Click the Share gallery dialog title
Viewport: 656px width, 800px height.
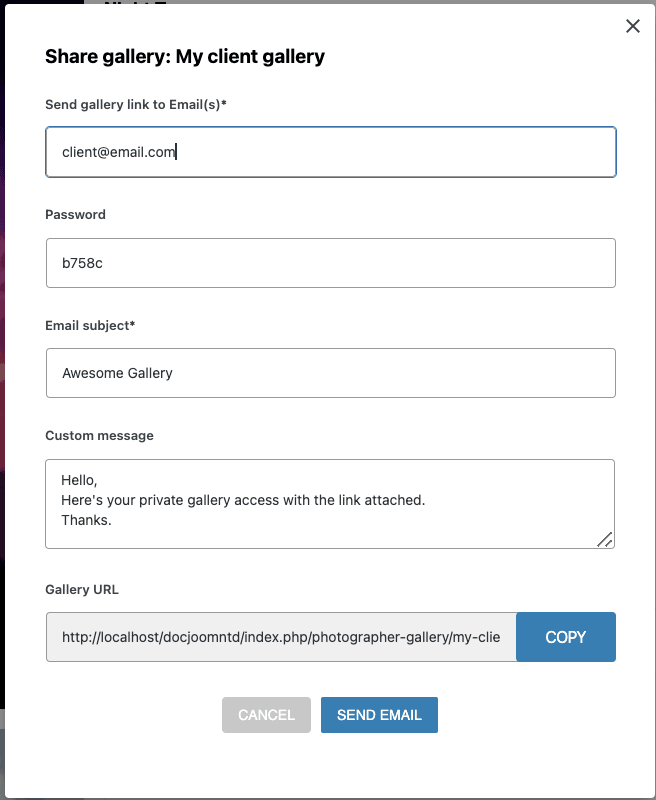[185, 57]
